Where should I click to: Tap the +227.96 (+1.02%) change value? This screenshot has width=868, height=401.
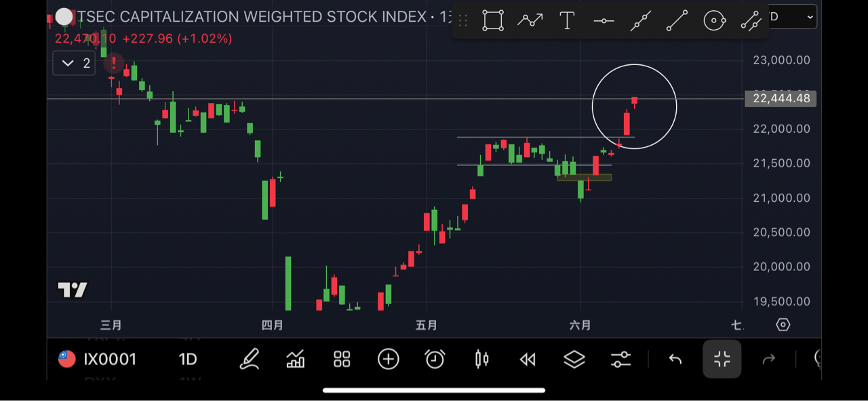(177, 39)
